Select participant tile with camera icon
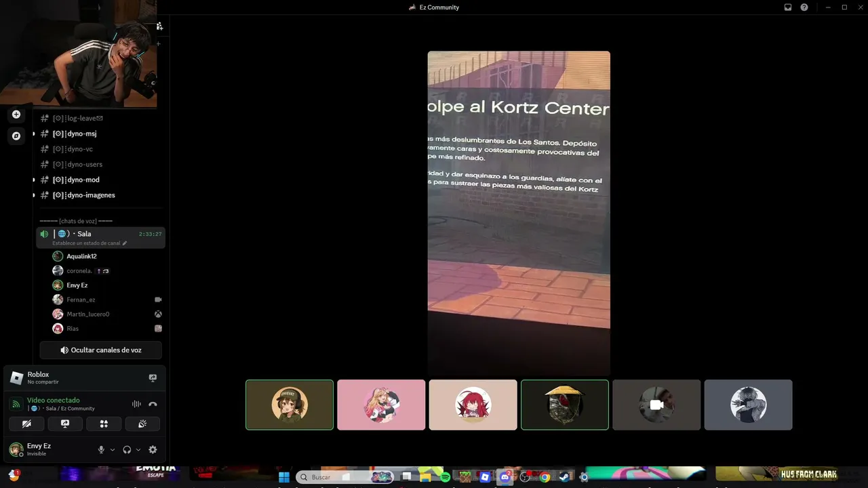This screenshot has width=868, height=488. pos(656,405)
